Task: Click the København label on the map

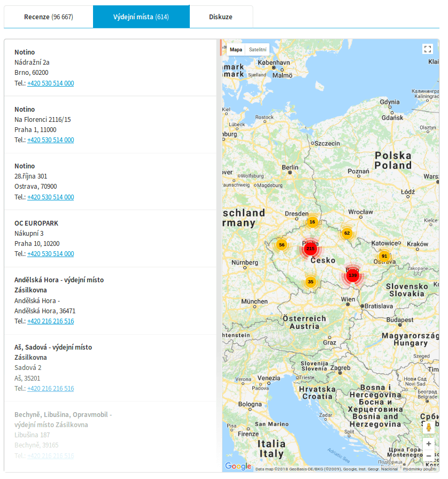Action: (x=274, y=63)
